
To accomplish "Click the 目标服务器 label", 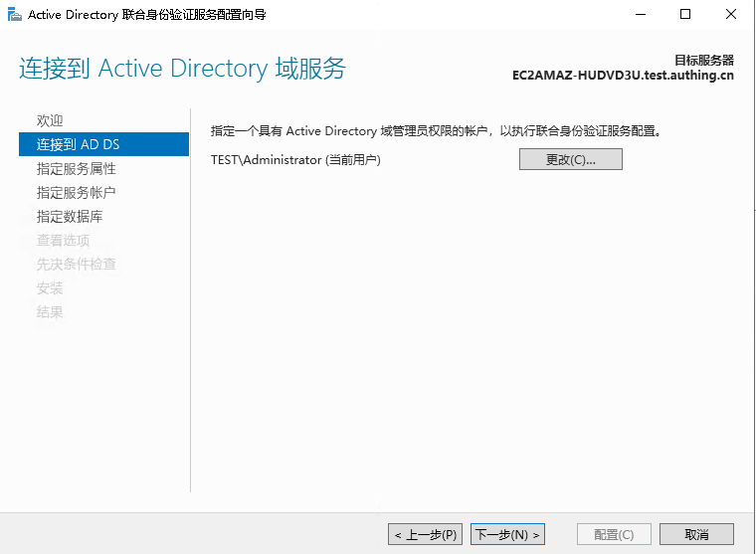I will pyautogui.click(x=704, y=61).
